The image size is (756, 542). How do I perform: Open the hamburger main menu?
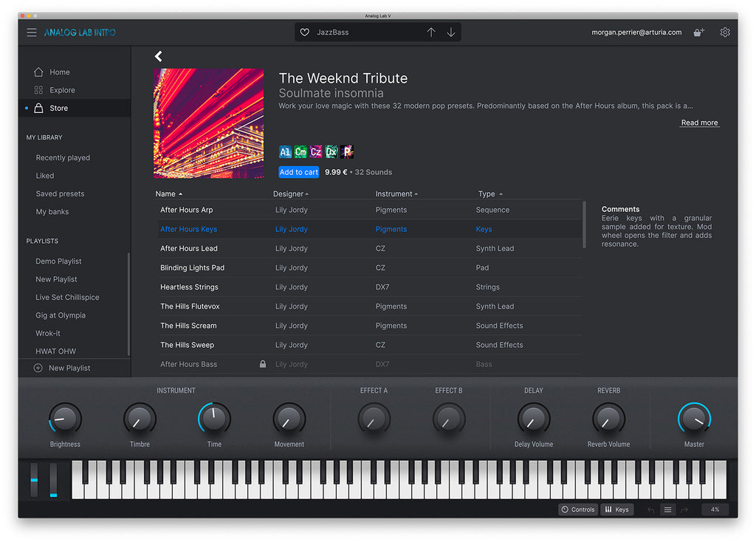point(31,32)
